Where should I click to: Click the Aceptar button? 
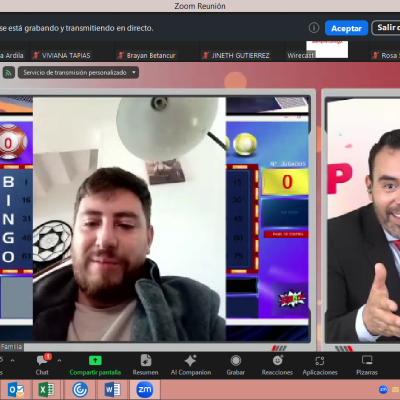(x=346, y=28)
